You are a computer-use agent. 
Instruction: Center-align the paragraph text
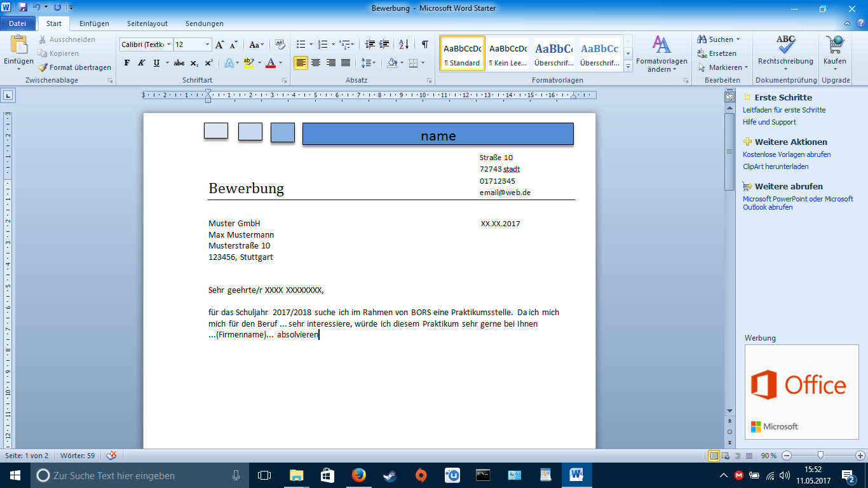click(316, 63)
